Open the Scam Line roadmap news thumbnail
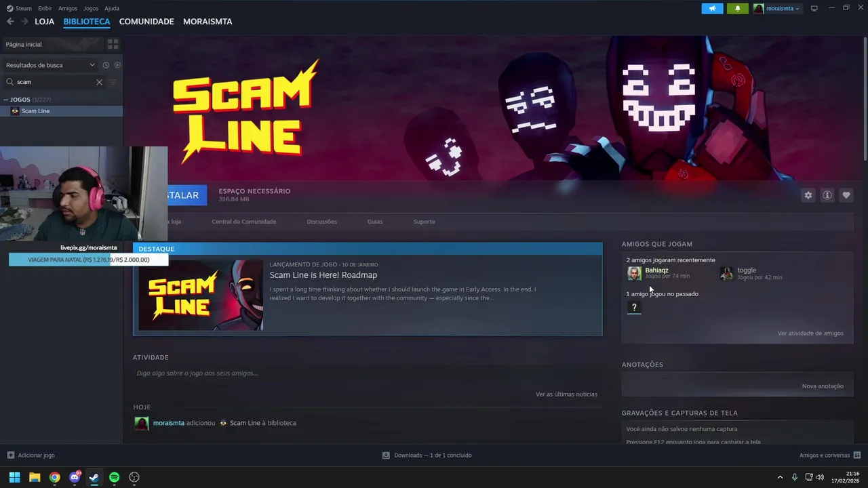 tap(201, 295)
